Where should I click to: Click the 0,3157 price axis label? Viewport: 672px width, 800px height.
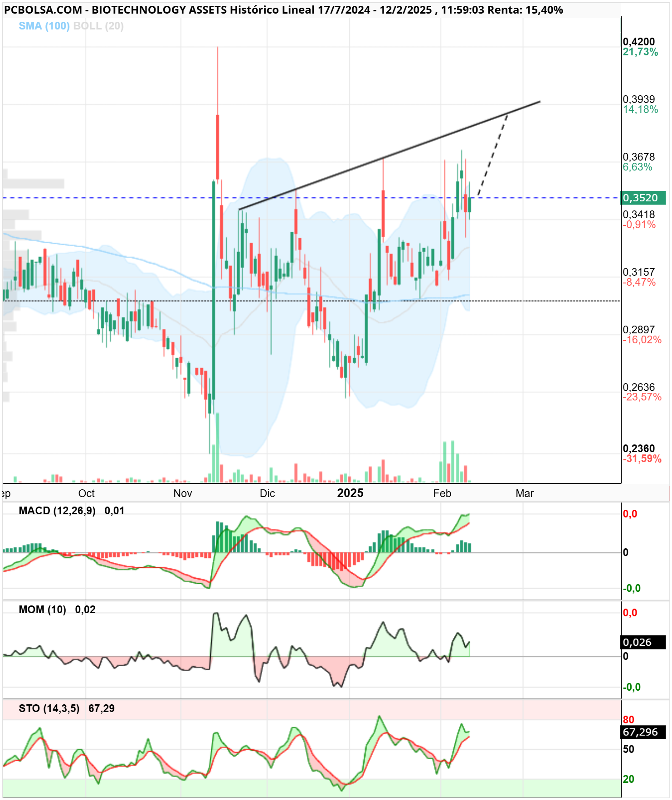638,272
